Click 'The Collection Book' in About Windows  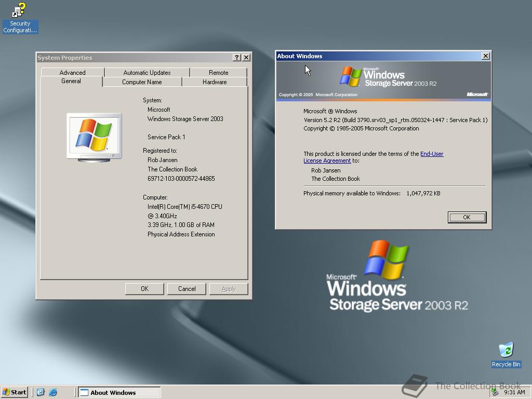point(336,179)
